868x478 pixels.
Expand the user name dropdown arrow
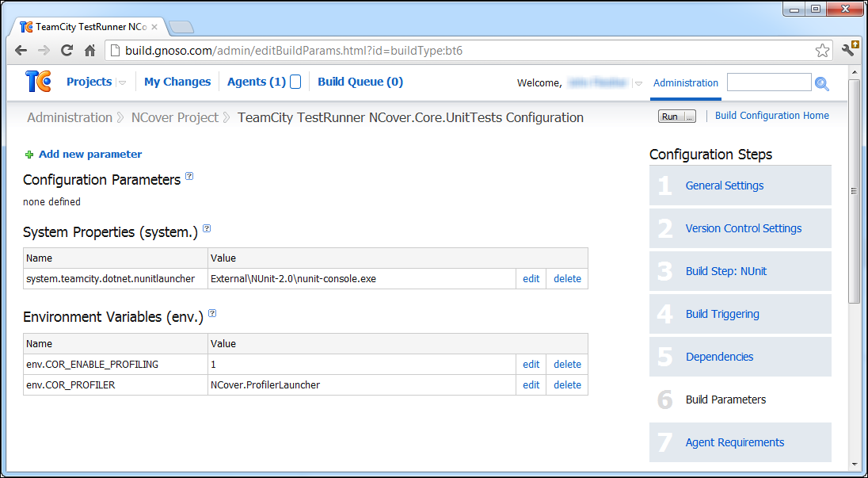638,83
